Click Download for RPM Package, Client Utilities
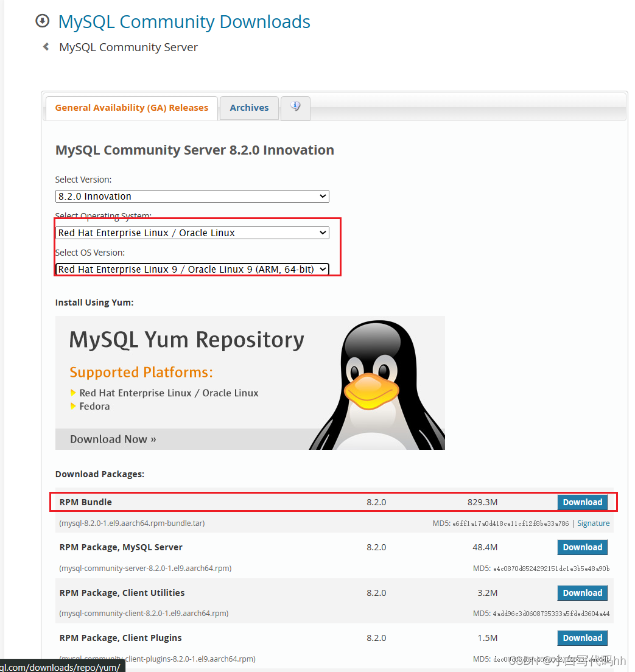Viewport: 635px width, 672px height. click(x=582, y=592)
